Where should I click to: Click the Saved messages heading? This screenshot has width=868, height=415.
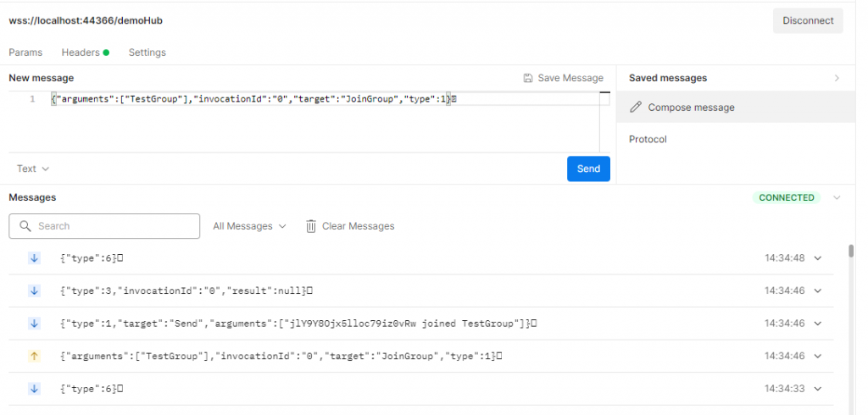668,78
